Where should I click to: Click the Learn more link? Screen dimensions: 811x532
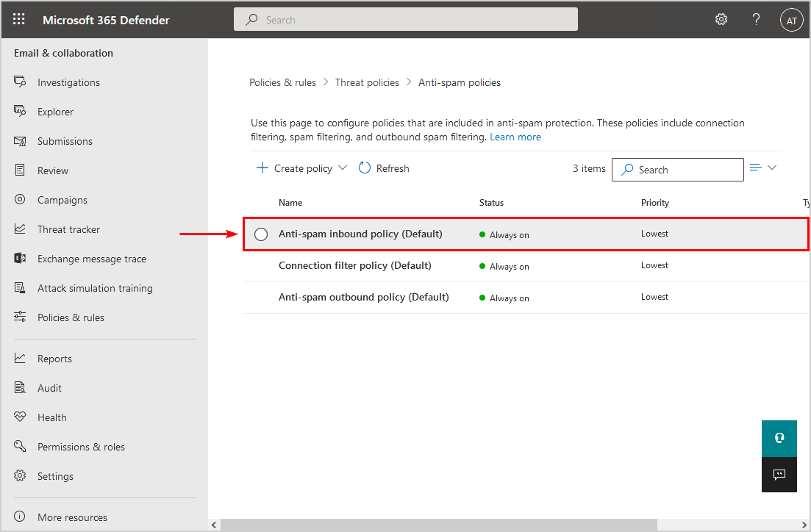click(515, 137)
